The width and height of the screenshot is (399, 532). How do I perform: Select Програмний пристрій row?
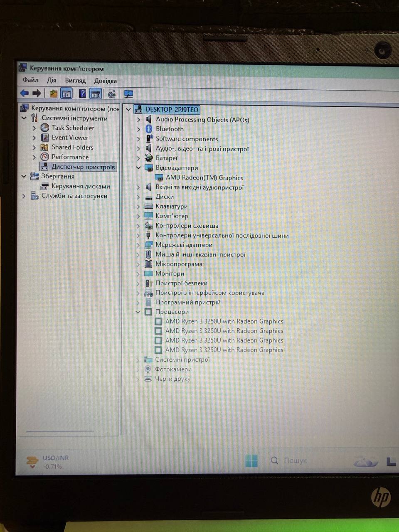click(x=188, y=302)
